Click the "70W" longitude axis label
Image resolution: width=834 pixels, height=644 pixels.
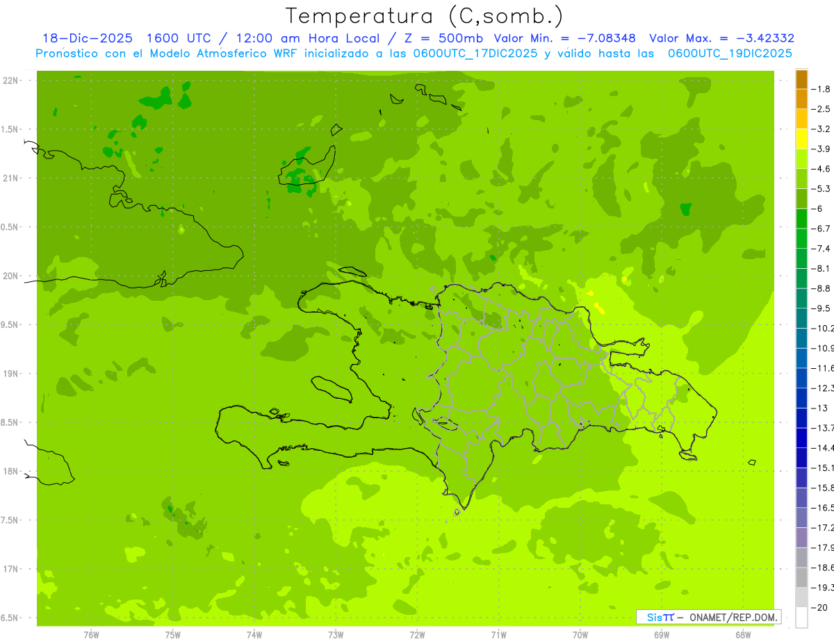coord(580,634)
